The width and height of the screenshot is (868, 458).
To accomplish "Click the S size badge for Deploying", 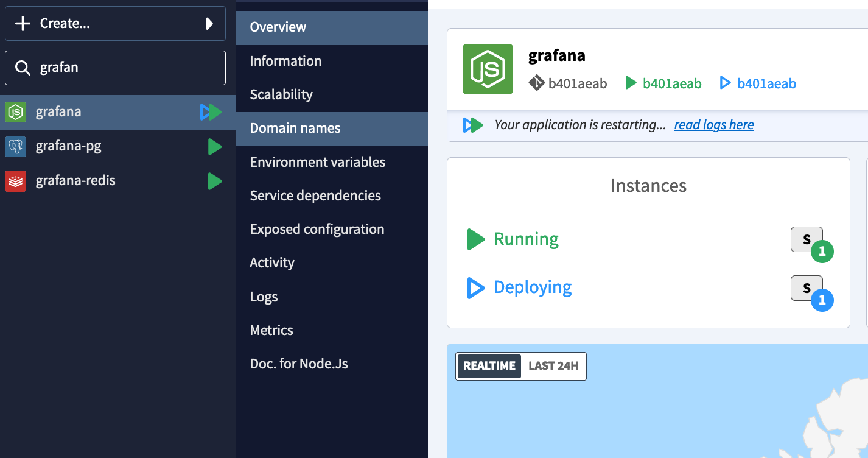I will click(x=807, y=288).
